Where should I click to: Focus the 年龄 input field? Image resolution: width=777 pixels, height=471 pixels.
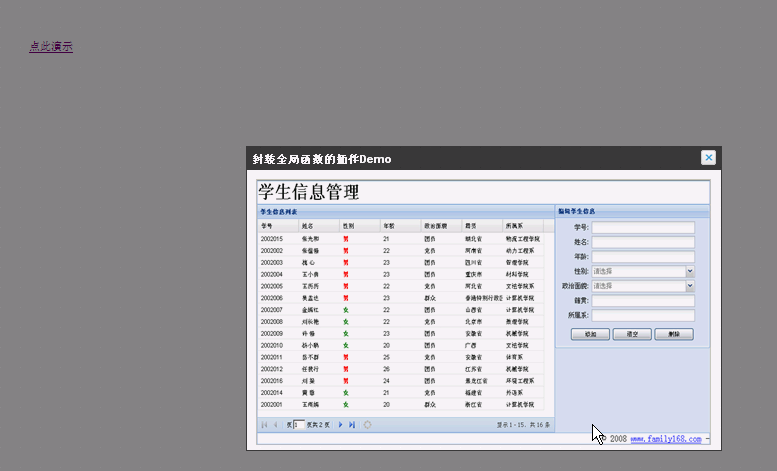click(x=643, y=257)
